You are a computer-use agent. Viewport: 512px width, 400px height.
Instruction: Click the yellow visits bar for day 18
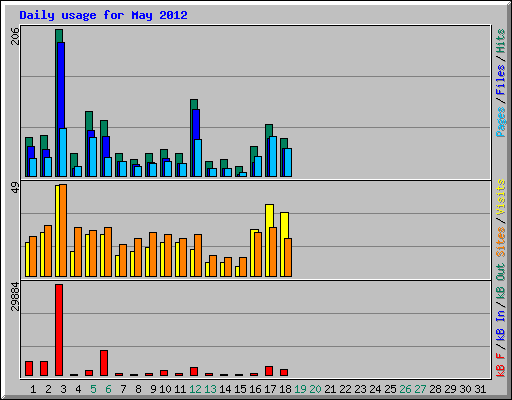(284, 225)
